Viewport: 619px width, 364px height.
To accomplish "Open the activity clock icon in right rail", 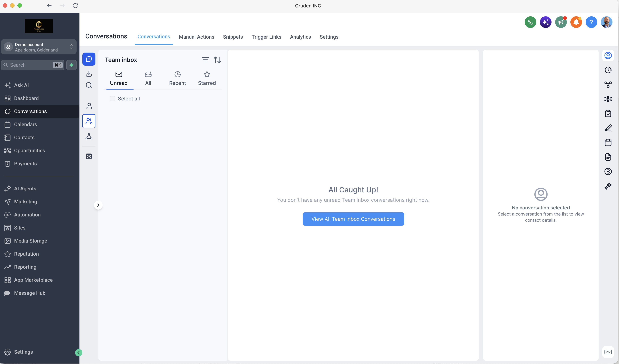I will point(608,70).
